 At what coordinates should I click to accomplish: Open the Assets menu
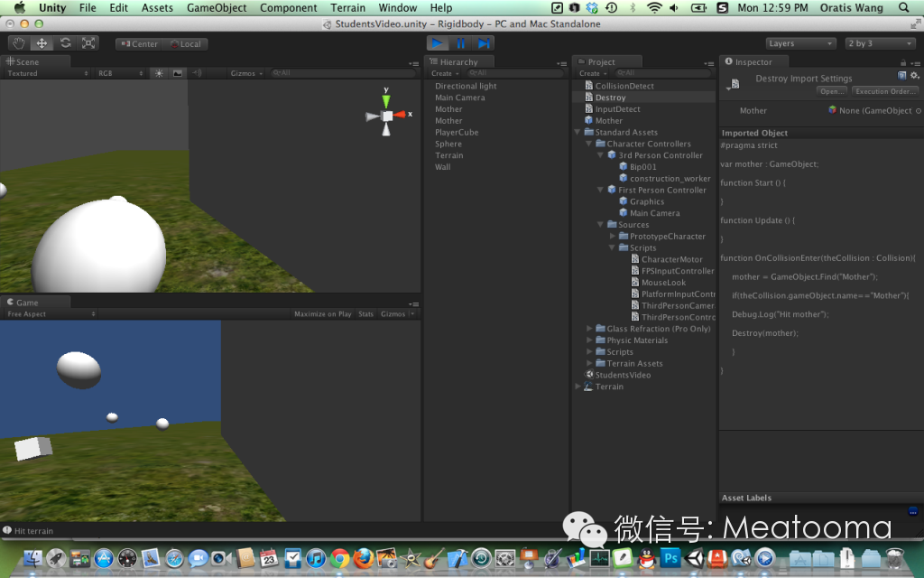(157, 7)
